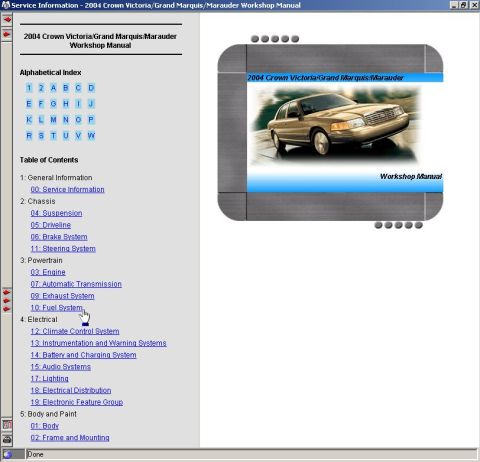Click the printer icon in the left sidebar
The width and height of the screenshot is (480, 462).
7,439
